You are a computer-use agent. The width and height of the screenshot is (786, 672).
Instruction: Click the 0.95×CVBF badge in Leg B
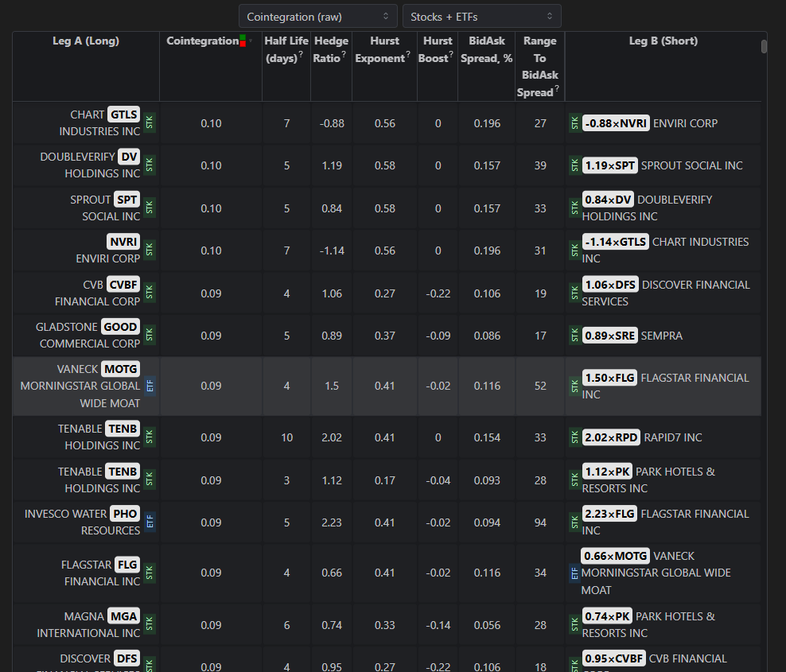(613, 658)
